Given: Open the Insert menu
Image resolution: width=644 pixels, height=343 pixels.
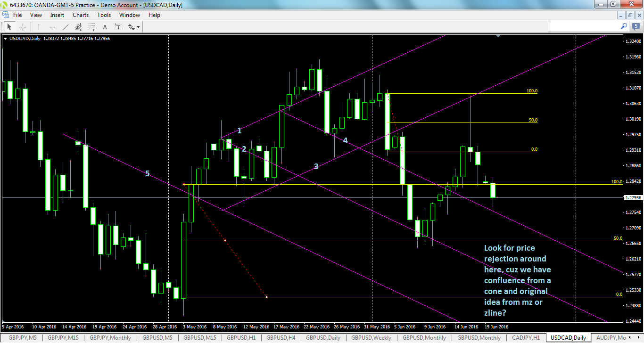Looking at the screenshot, I should click(x=57, y=15).
